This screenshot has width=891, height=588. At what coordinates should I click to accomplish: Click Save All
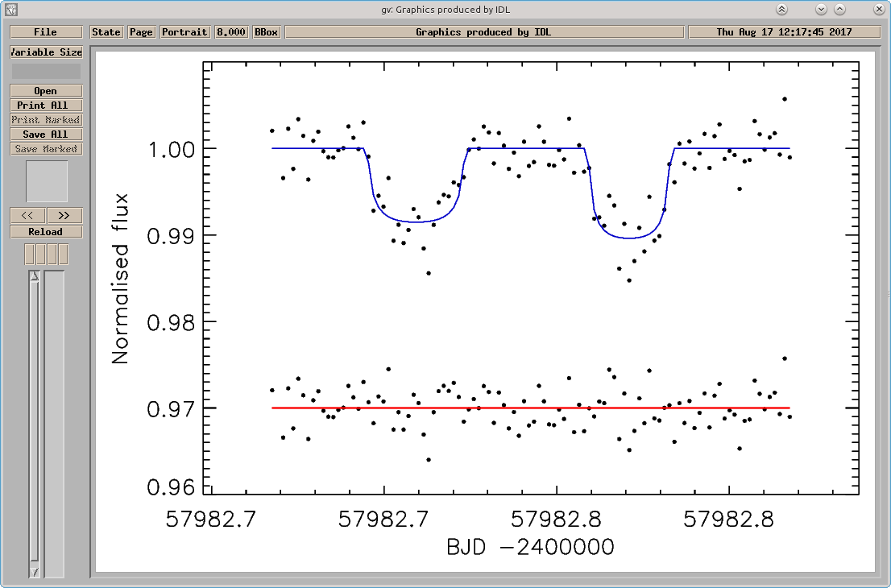tap(46, 134)
